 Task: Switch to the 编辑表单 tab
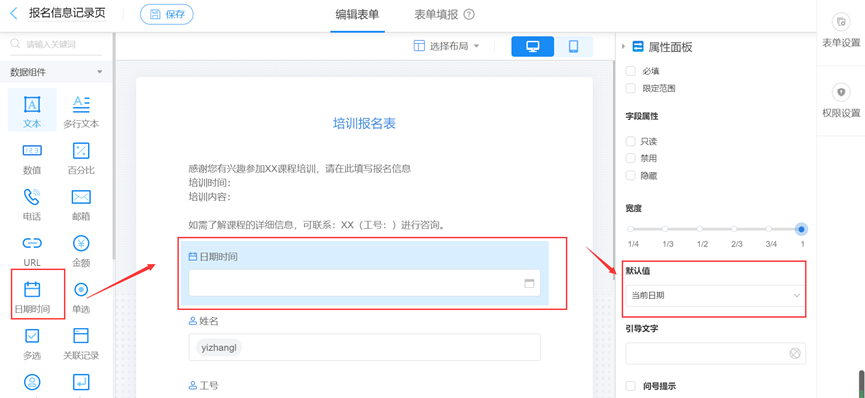tap(357, 14)
